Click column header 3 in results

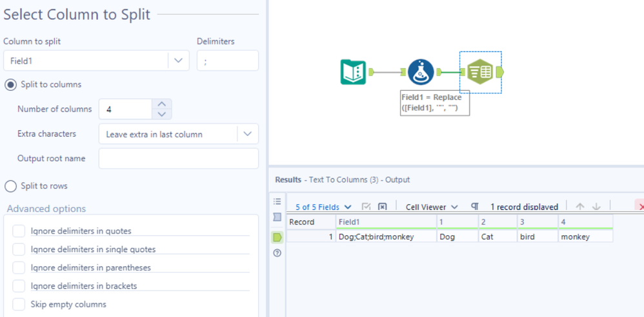coord(538,222)
